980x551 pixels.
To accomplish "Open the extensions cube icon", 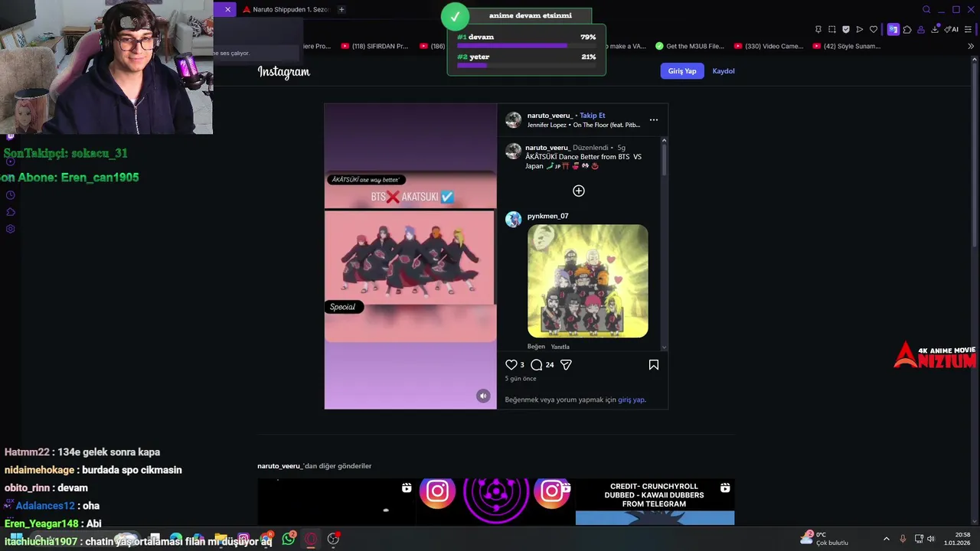I will tap(907, 30).
